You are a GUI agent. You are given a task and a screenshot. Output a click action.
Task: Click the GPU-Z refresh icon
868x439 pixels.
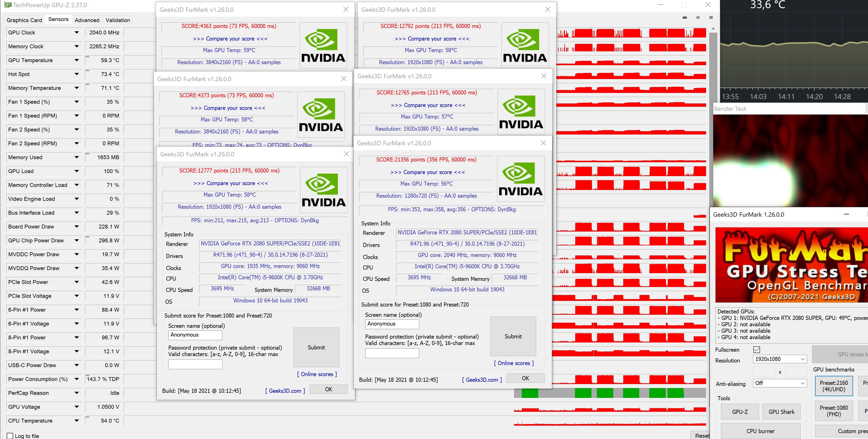[x=698, y=17]
